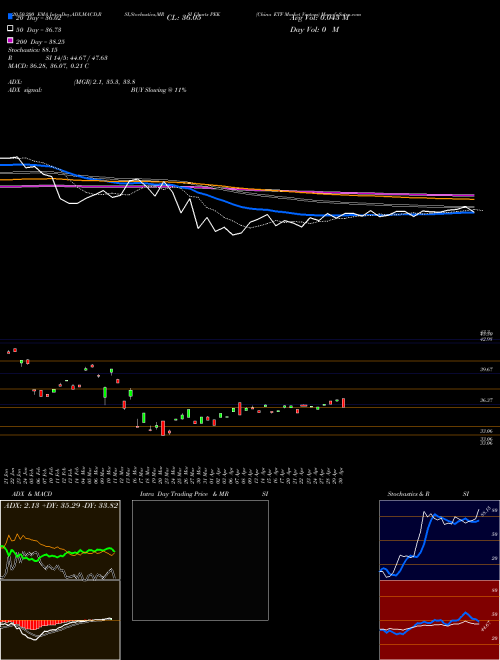
Task: Select the 20 Day EMA value text
Action: pos(39,18)
